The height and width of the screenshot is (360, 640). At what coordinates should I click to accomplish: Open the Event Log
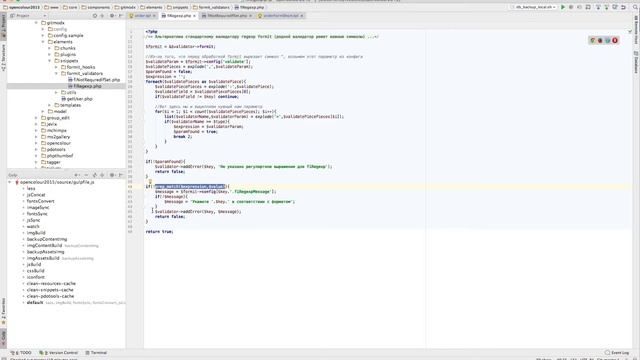[x=617, y=352]
